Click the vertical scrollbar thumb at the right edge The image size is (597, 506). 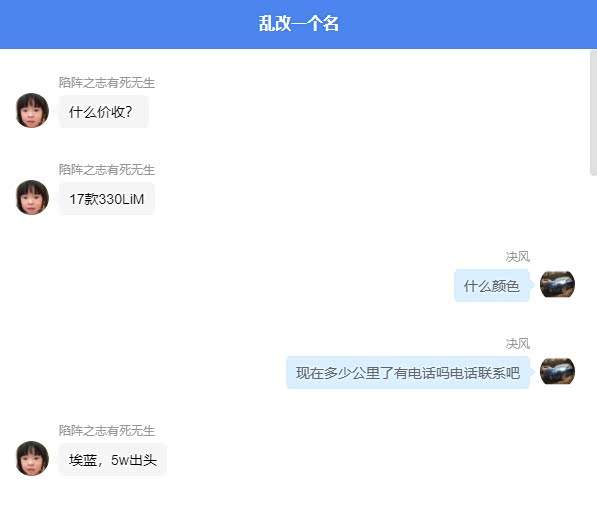[593, 113]
